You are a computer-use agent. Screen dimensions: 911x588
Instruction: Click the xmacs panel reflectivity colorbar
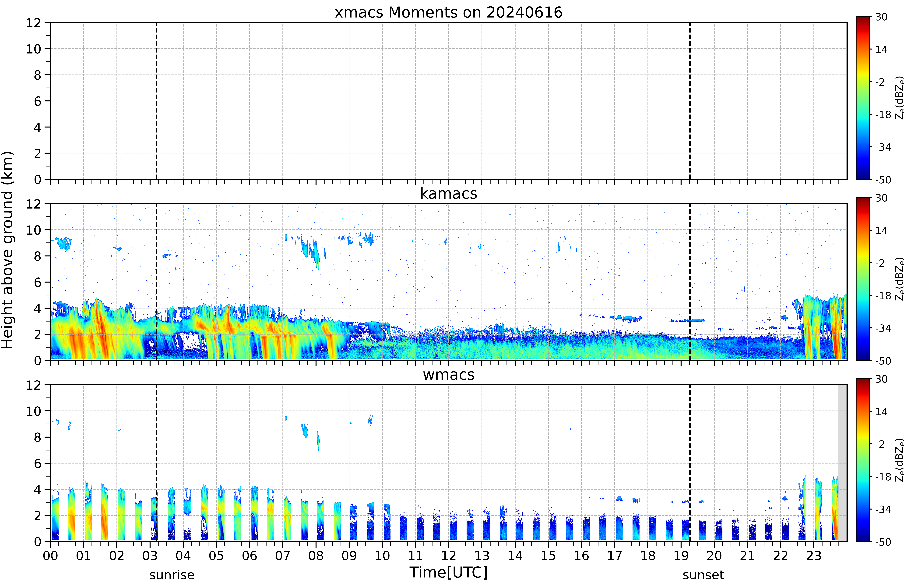(863, 98)
